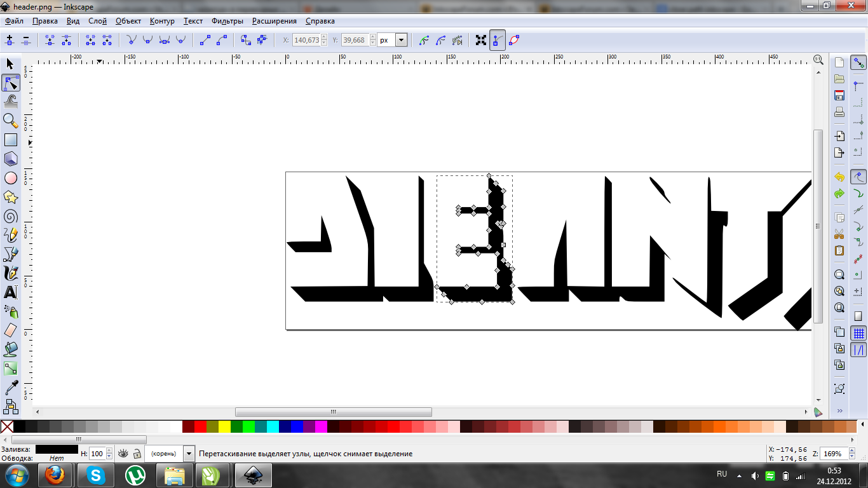Select the Selector arrow tool
Screen dimensions: 868x488
10,64
